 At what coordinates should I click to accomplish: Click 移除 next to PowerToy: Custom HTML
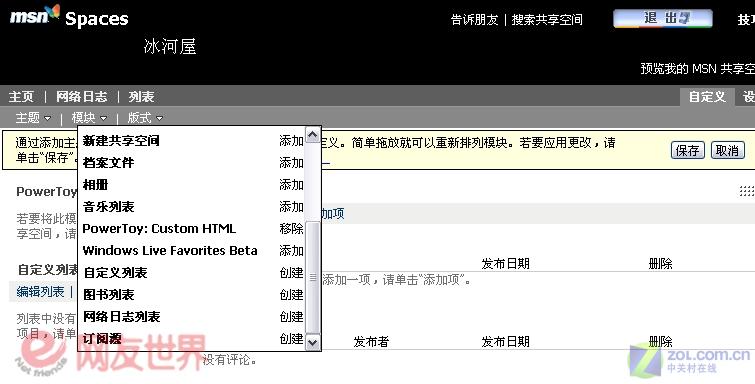291,228
